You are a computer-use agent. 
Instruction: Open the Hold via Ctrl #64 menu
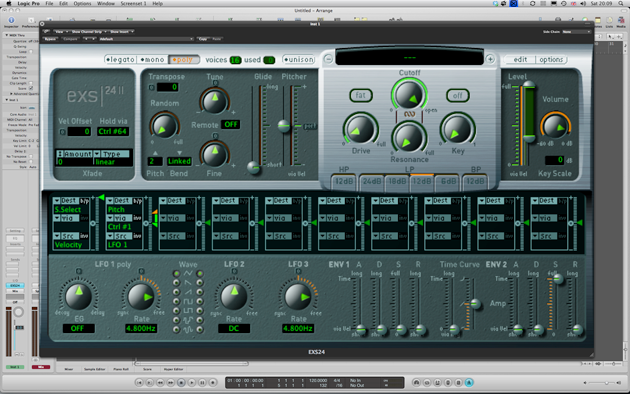[112, 131]
